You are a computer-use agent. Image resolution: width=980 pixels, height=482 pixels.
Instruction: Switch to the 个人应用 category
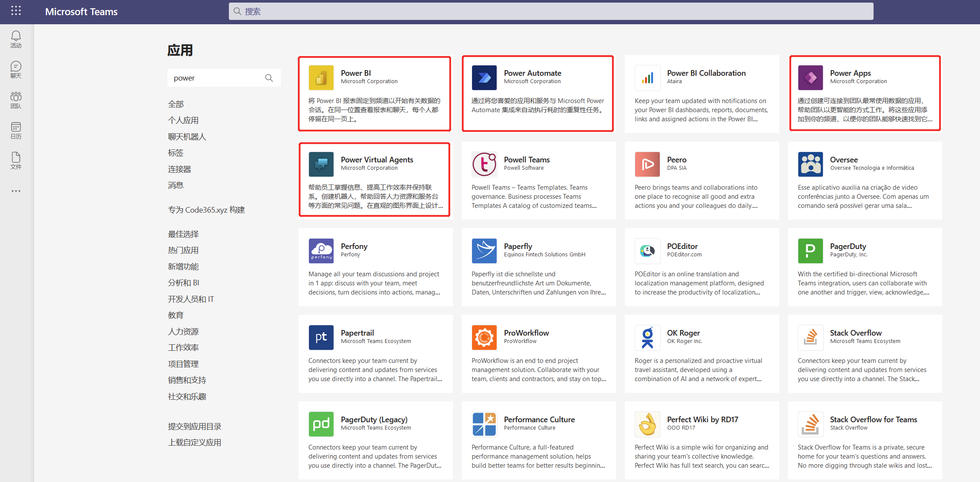183,120
